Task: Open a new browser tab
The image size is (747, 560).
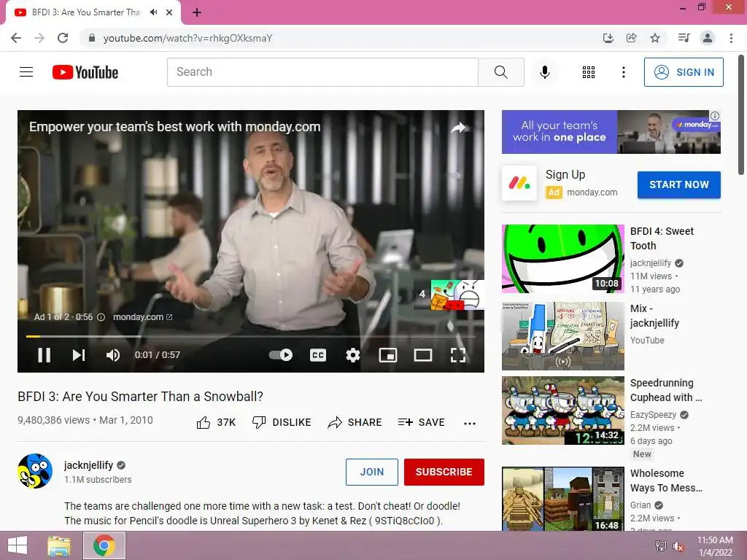Action: pyautogui.click(x=197, y=12)
